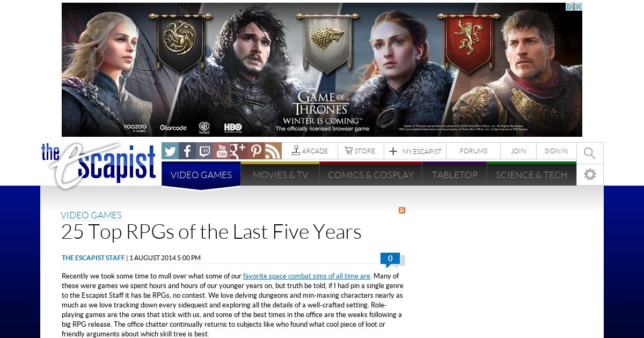
Task: Open the Video Games category link above headline
Action: pos(91,215)
